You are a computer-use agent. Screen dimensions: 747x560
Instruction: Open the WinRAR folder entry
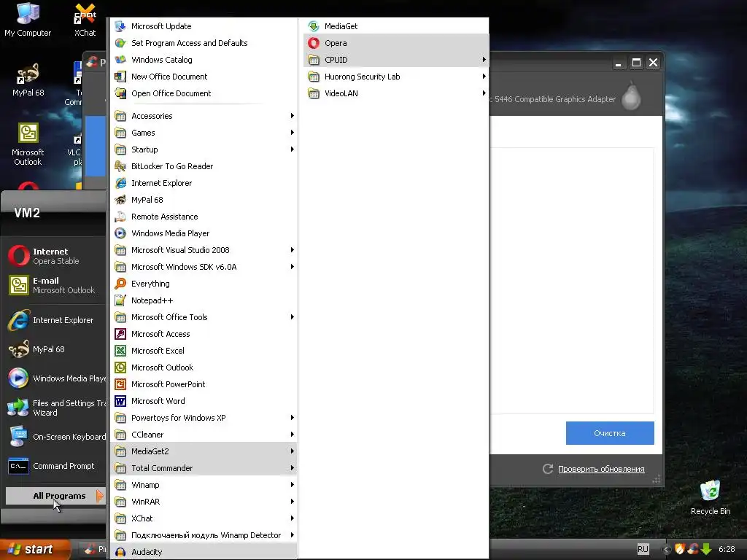(x=204, y=502)
